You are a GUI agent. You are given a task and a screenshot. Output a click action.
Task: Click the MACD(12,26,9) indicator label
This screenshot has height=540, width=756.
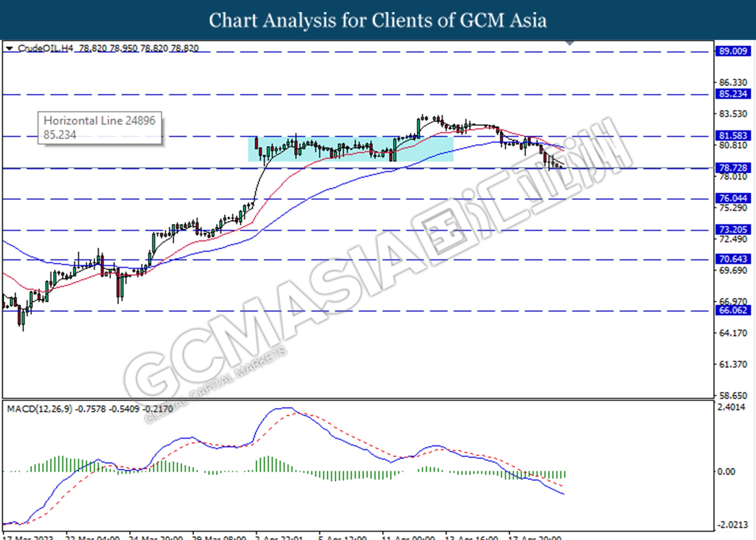pyautogui.click(x=40, y=409)
